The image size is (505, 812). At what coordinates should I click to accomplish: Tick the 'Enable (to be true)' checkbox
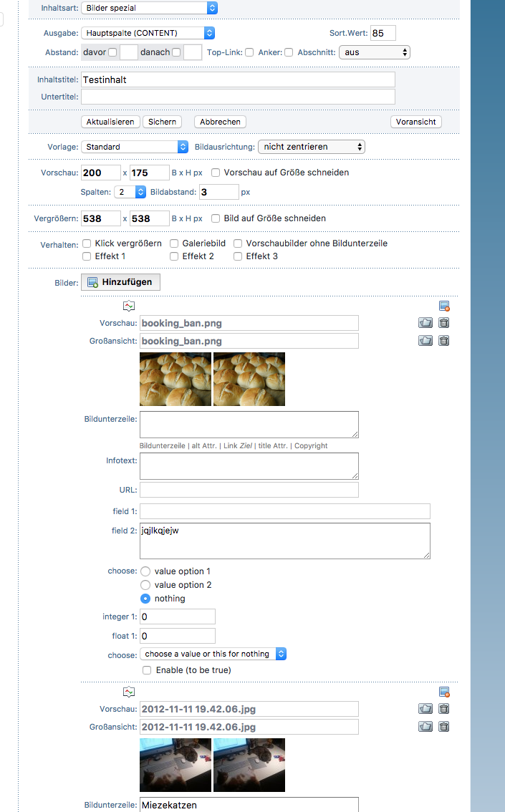[147, 670]
